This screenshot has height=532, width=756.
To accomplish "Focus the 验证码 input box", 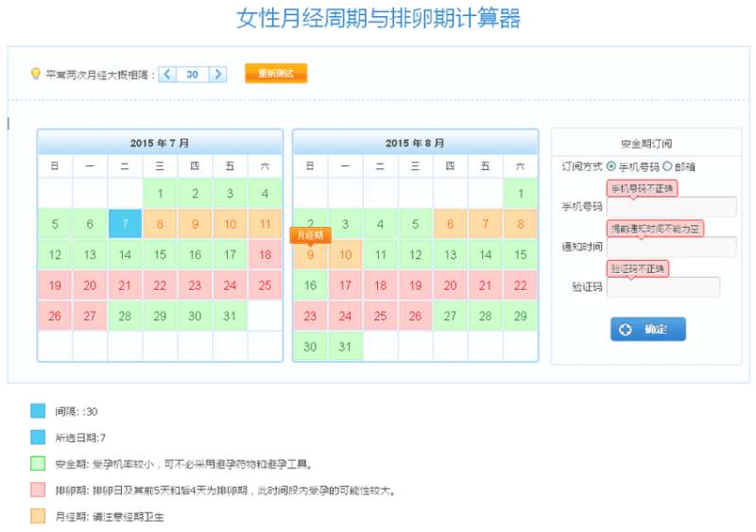I will tap(662, 286).
